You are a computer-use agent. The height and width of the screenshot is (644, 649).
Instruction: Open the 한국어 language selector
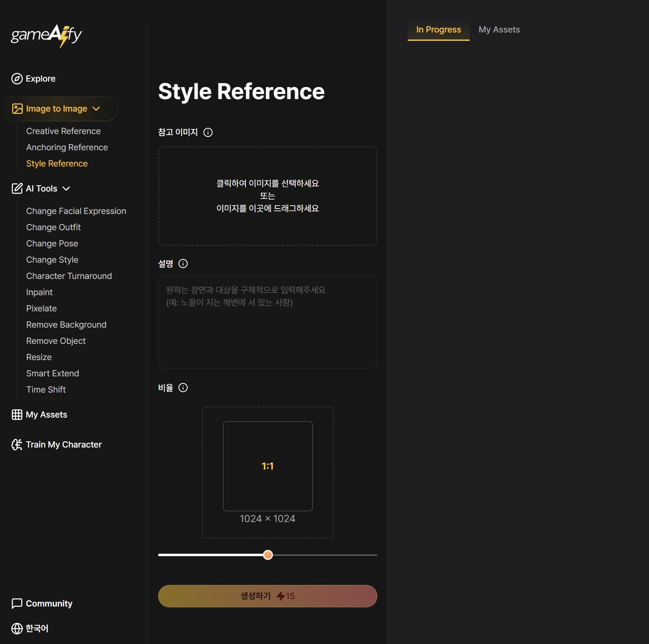37,628
